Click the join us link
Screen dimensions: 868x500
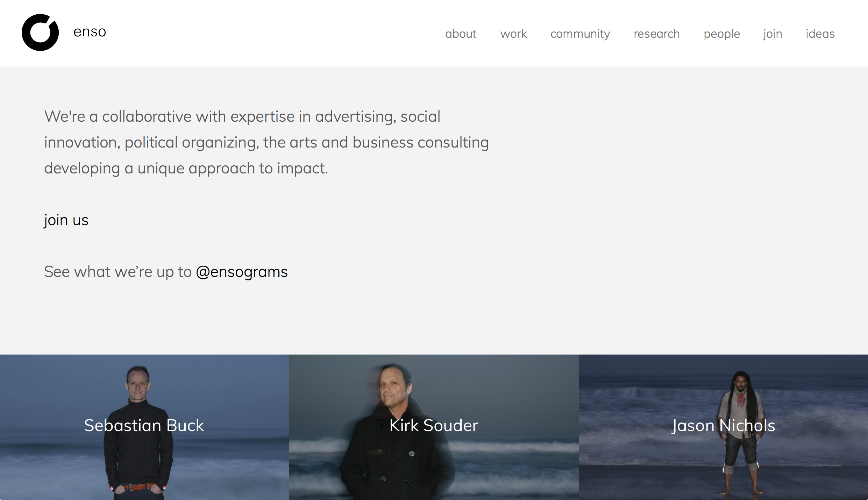(x=66, y=220)
